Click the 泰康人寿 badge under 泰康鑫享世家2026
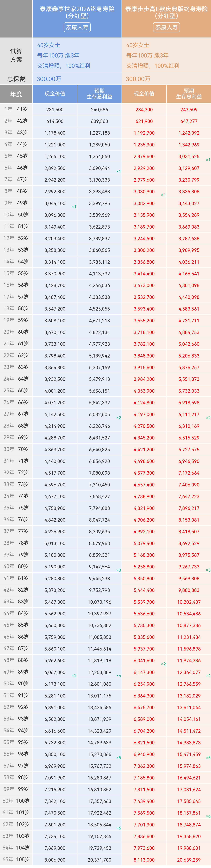Screen dimensions: 211x868 coord(77,27)
